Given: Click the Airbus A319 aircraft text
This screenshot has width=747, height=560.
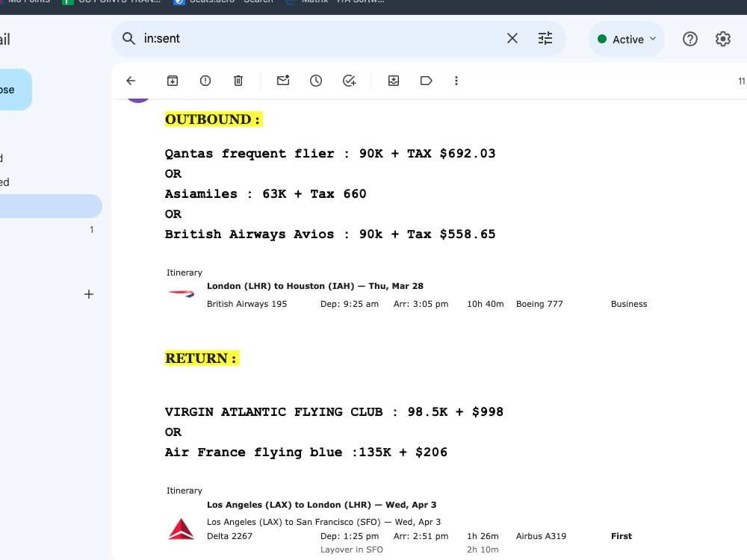Looking at the screenshot, I should 541,536.
